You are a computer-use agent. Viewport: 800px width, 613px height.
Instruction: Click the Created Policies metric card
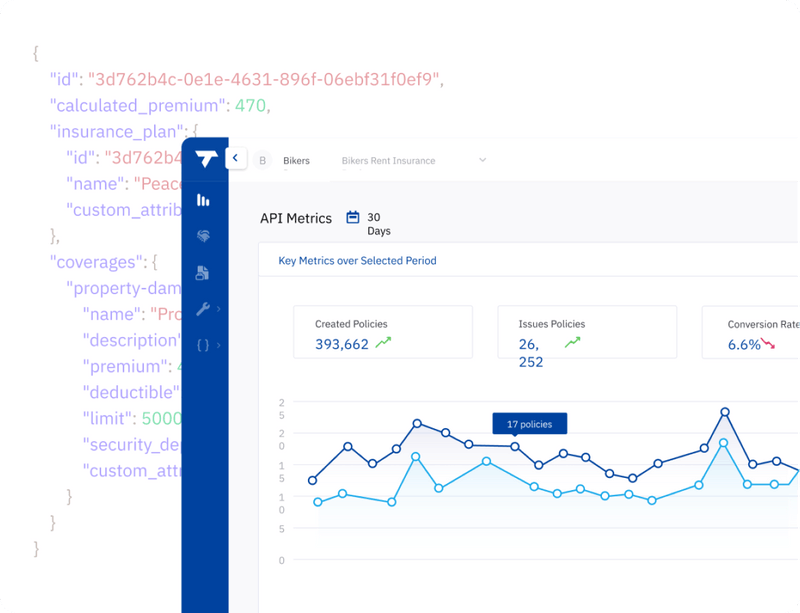coord(383,333)
